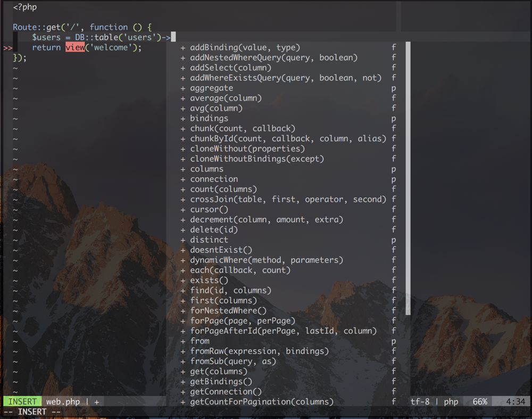The image size is (532, 419).
Task: Select chunkById(count, callback, column, alias)
Action: click(x=288, y=138)
